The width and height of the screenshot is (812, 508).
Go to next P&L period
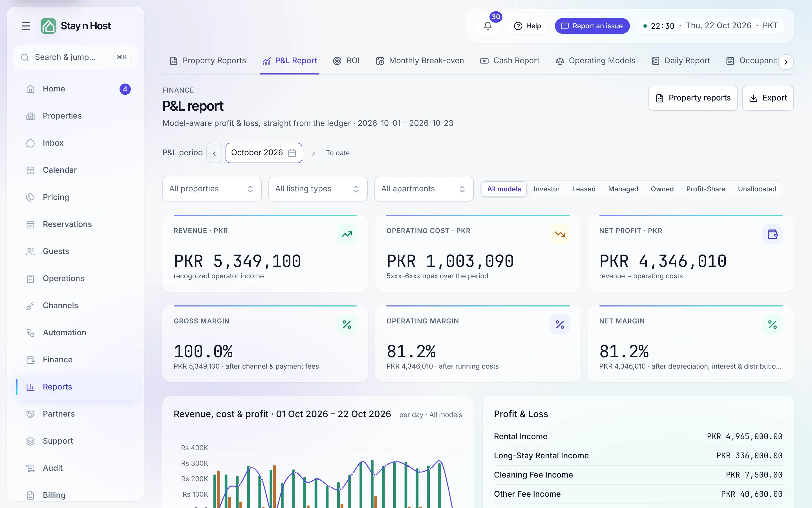[314, 153]
